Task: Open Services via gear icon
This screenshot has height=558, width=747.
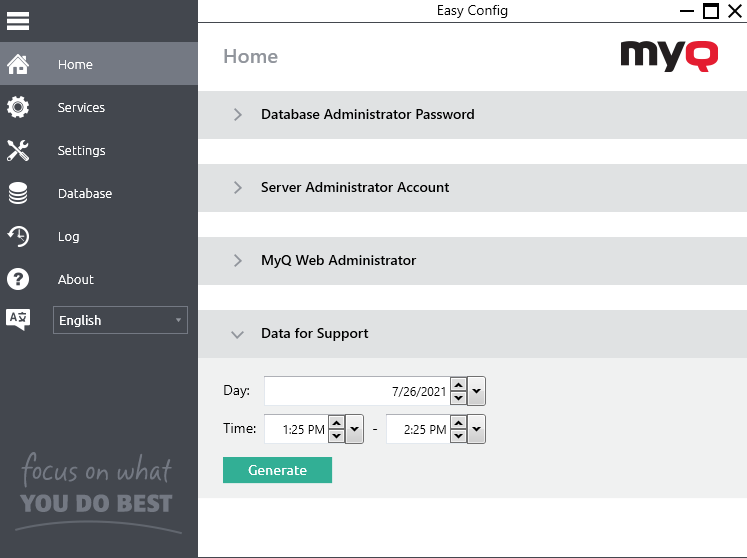Action: (18, 108)
